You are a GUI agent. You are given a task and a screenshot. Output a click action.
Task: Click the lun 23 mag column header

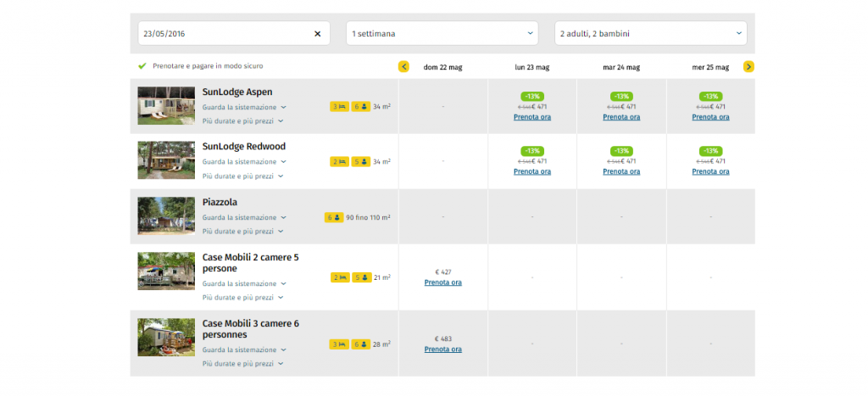tap(532, 68)
